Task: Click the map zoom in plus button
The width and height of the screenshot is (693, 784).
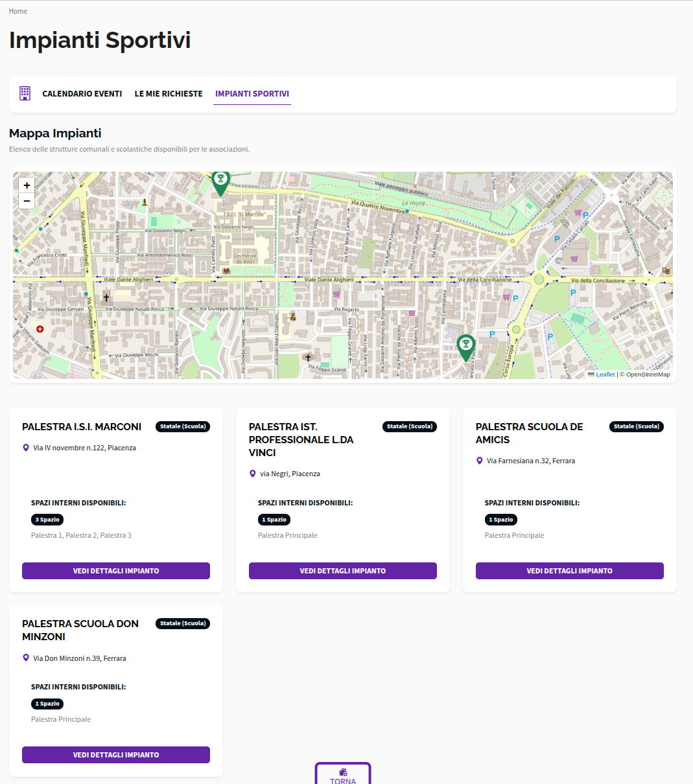Action: (27, 185)
